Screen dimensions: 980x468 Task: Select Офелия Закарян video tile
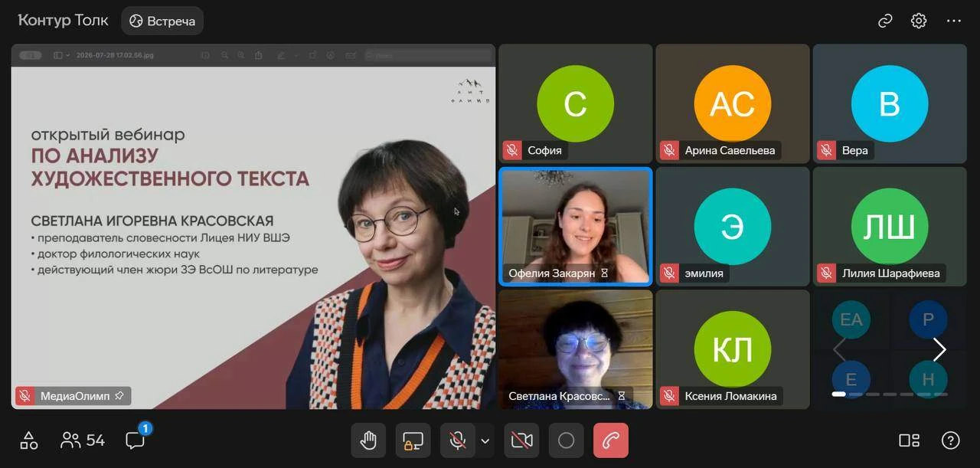[x=576, y=227]
